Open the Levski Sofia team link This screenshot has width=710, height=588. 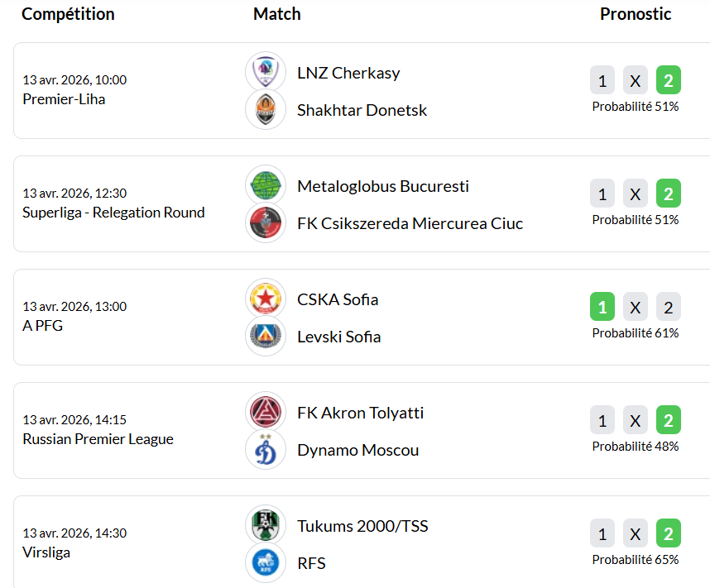[x=339, y=337]
